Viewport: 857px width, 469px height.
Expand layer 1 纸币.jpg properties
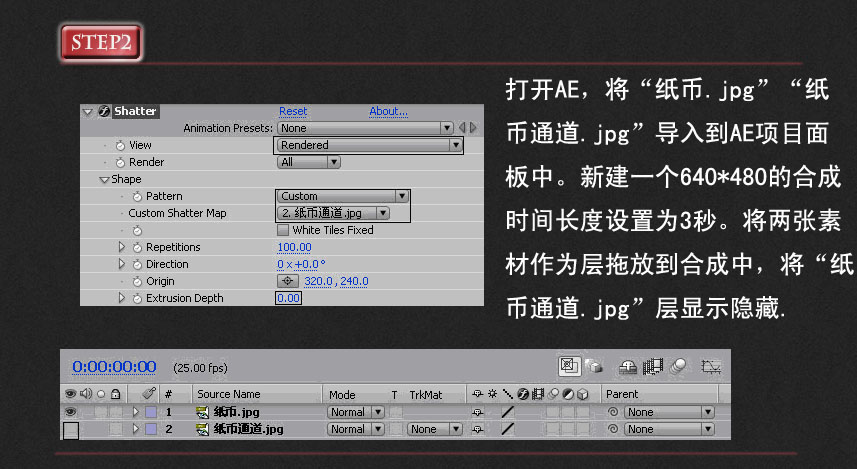pos(136,412)
